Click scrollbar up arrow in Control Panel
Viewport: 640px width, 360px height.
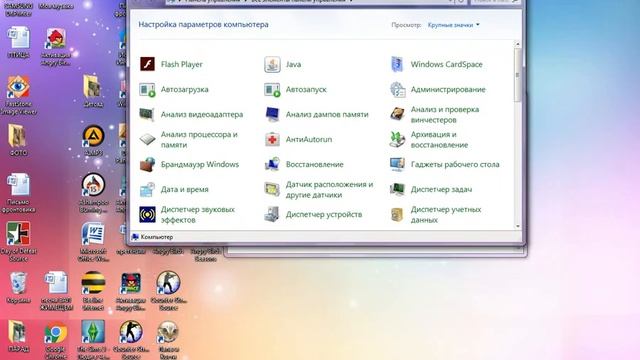tap(518, 44)
